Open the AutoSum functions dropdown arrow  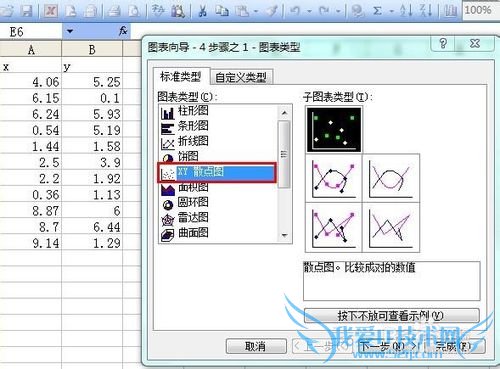(x=391, y=11)
